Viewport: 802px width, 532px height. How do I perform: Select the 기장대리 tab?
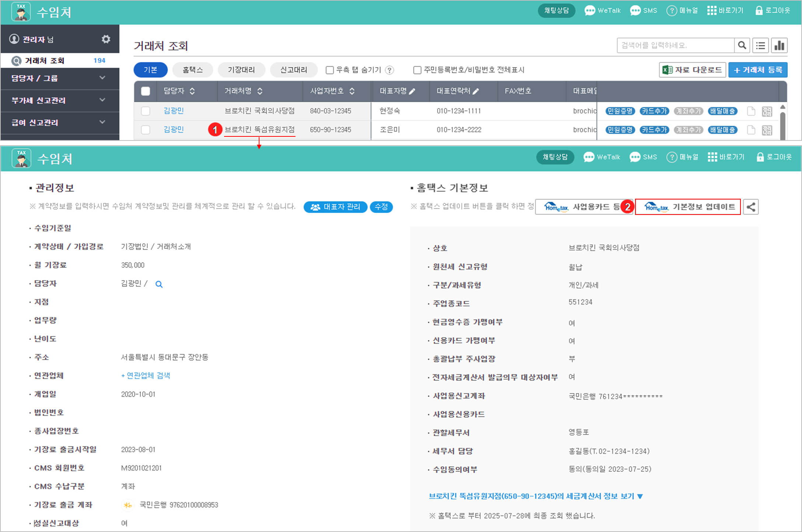pyautogui.click(x=241, y=70)
